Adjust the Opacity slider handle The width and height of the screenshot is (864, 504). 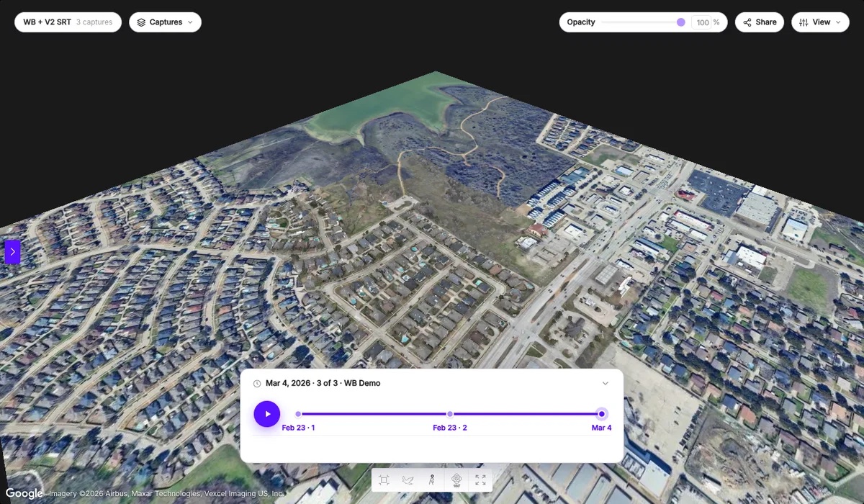[x=681, y=22]
